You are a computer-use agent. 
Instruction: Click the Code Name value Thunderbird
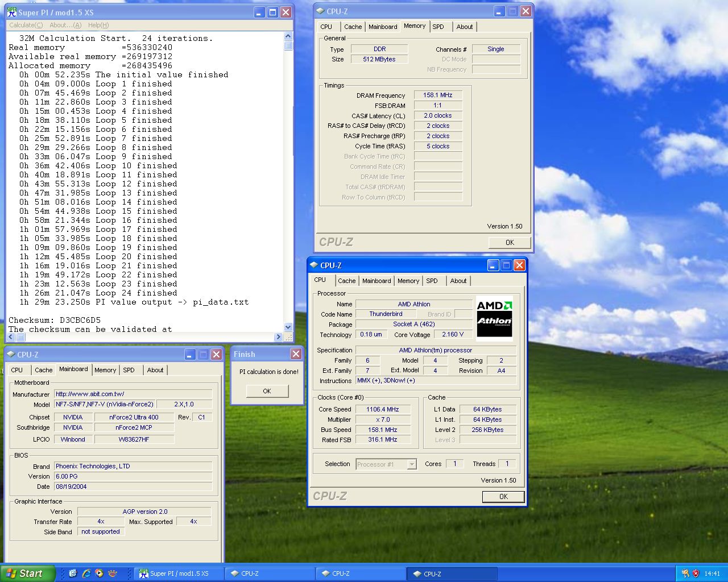click(386, 314)
